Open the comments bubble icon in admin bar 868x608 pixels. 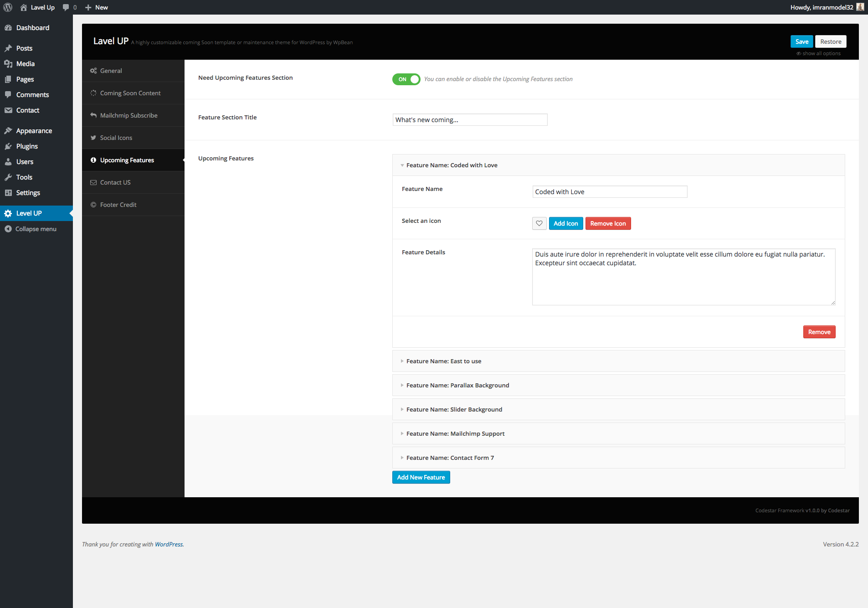(66, 7)
